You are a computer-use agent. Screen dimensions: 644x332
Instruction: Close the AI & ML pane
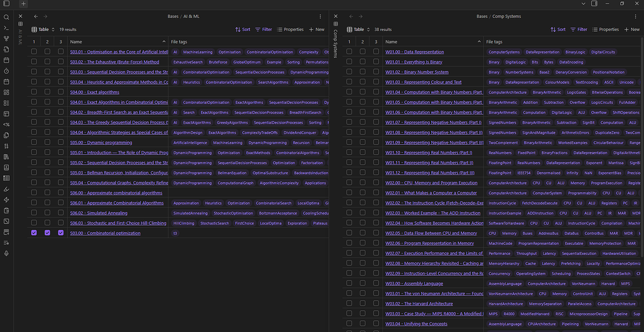(x=21, y=16)
